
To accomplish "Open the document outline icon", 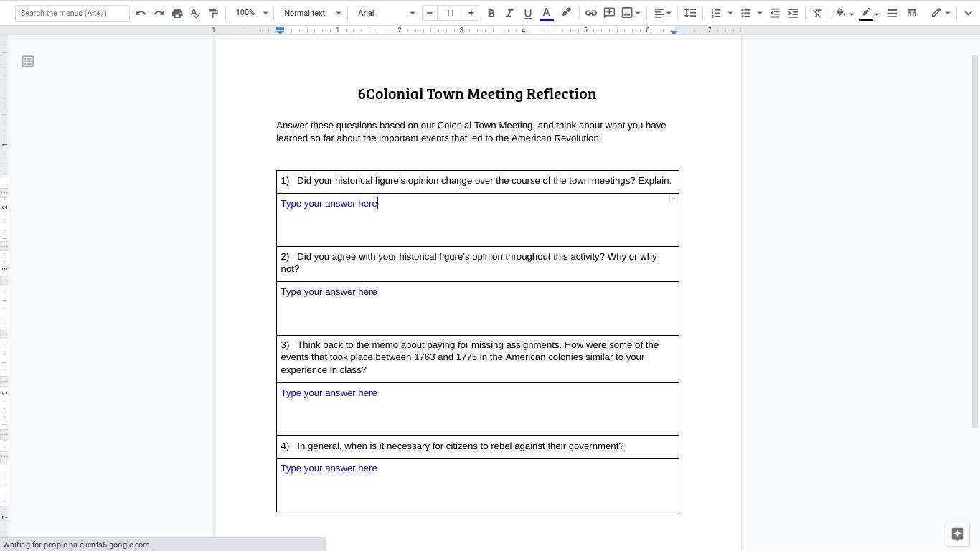I will coord(28,62).
